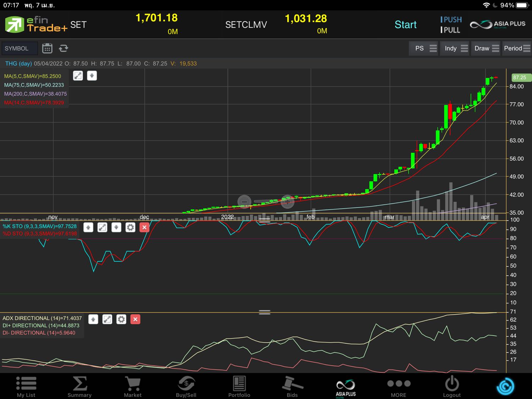Open the Asia Plus tab in the bottom bar
The height and width of the screenshot is (399, 532).
coord(346,388)
